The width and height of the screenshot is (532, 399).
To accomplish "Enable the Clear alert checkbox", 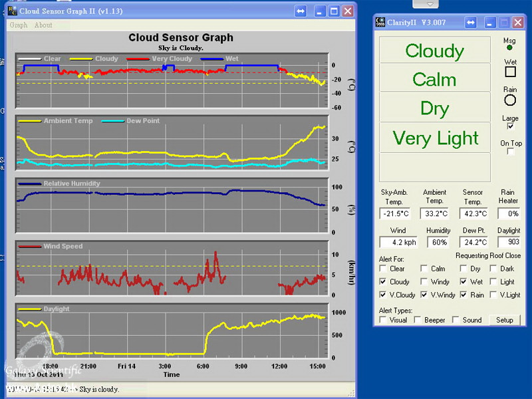I will [x=382, y=269].
